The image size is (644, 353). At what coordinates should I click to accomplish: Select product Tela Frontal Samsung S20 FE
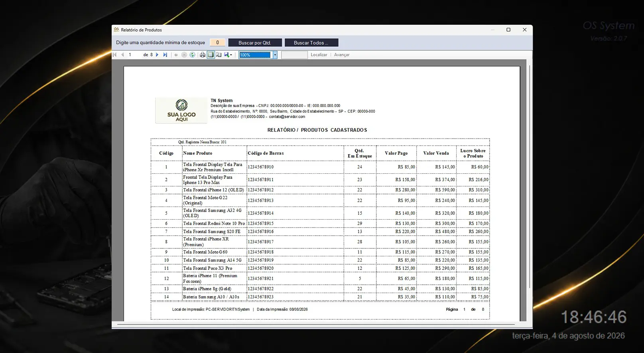click(x=212, y=232)
